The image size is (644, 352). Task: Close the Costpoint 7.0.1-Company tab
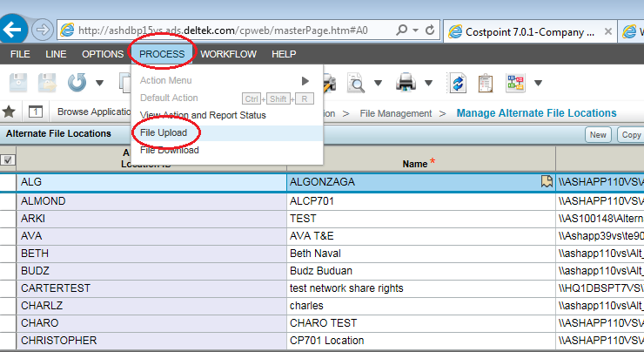[x=608, y=31]
